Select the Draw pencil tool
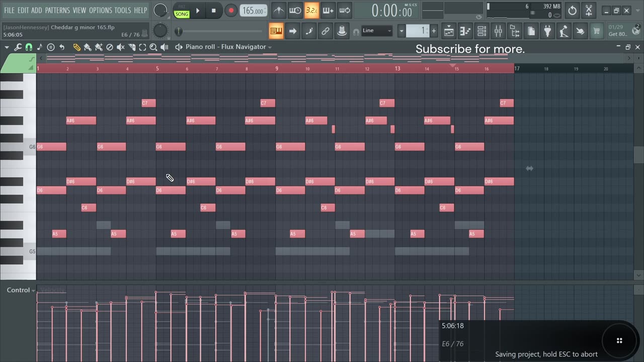The width and height of the screenshot is (644, 362). click(76, 47)
